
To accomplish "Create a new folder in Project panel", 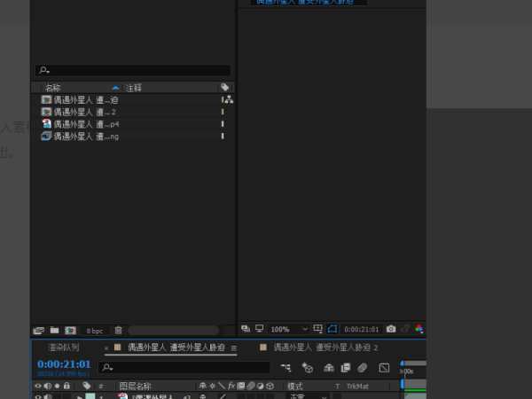I will pyautogui.click(x=54, y=330).
